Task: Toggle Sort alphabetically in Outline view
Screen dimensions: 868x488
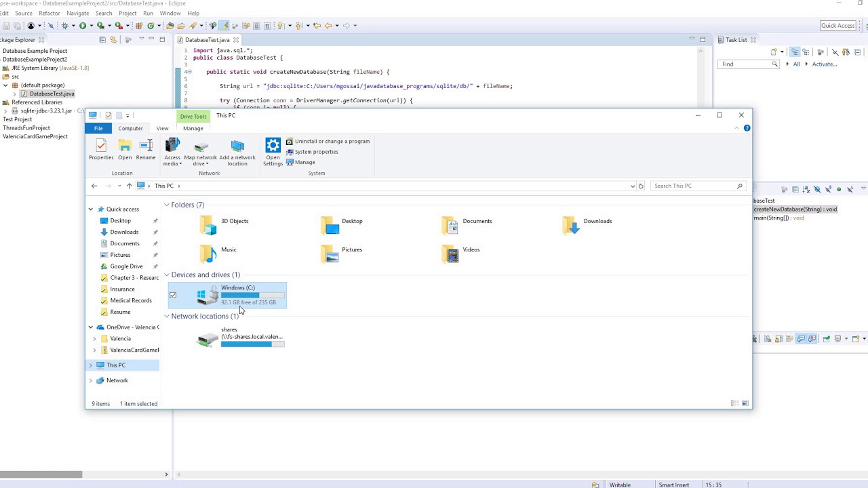Action: point(806,190)
